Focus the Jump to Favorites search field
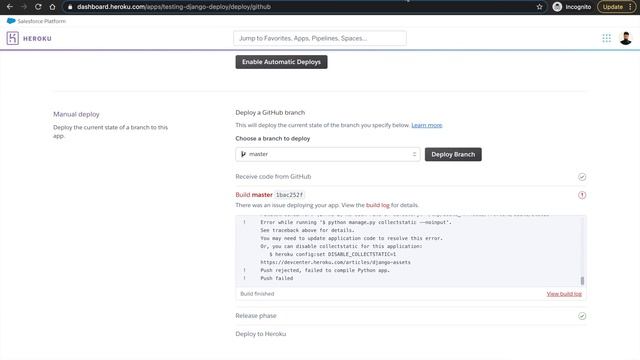The image size is (640, 360). pos(320,38)
